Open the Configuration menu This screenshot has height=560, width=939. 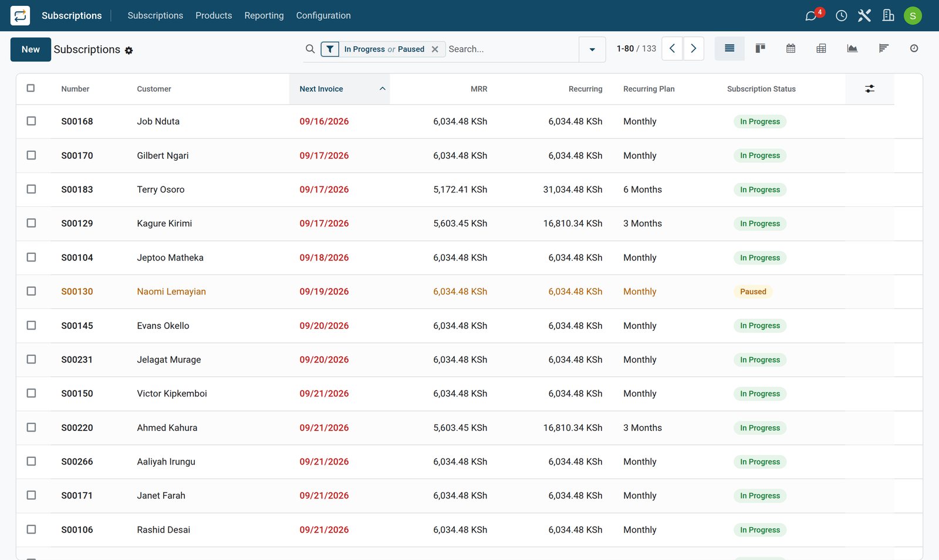click(x=323, y=16)
